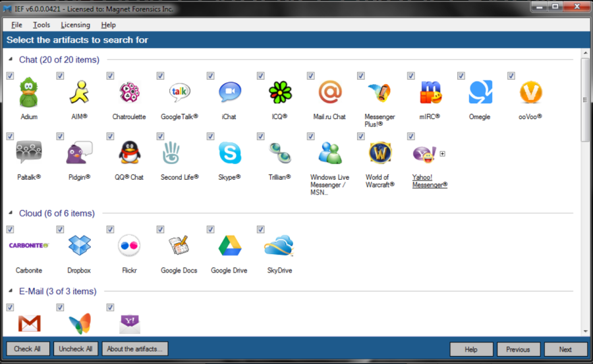Click the Next button
Screen dimensions: 593x364
565,350
